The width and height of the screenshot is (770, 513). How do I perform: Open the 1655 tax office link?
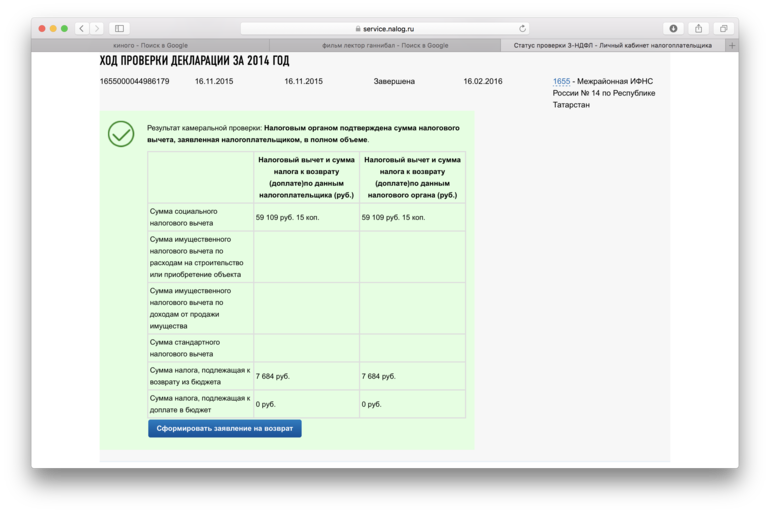click(561, 81)
